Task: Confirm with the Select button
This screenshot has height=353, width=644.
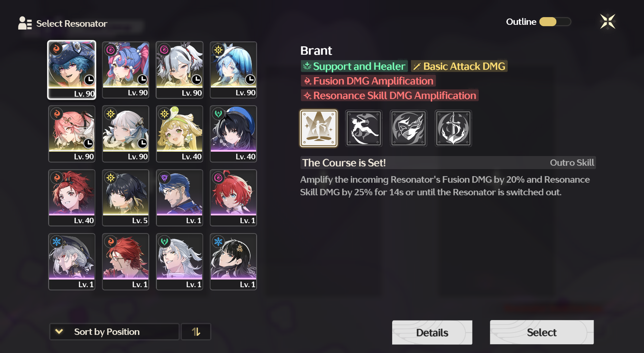Action: [542, 332]
